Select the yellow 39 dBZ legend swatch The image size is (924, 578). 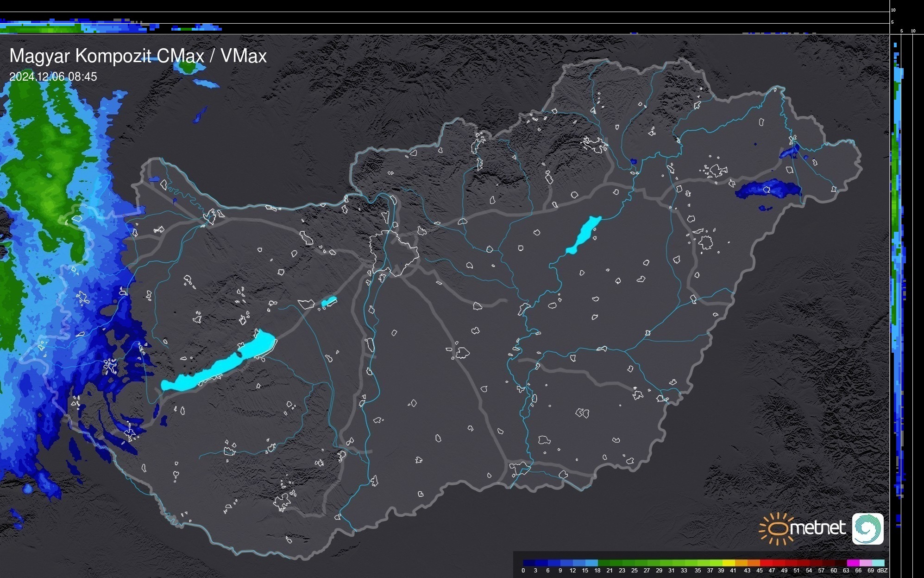(x=728, y=563)
